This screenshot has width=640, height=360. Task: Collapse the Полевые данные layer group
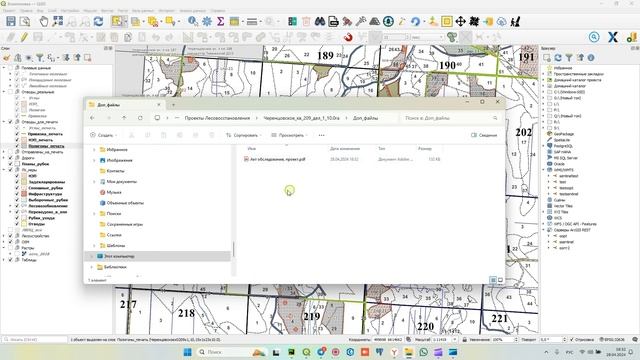4,68
